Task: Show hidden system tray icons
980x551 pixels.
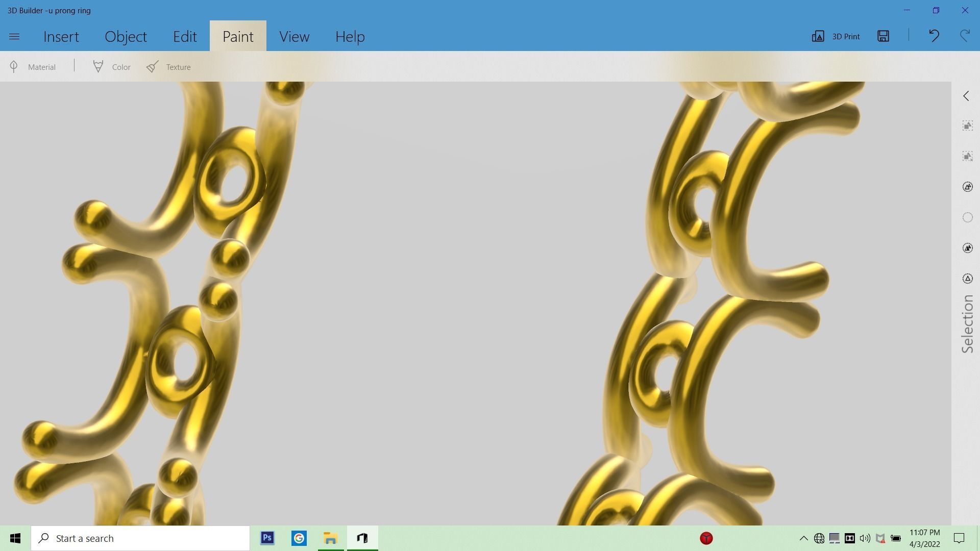Action: (803, 538)
